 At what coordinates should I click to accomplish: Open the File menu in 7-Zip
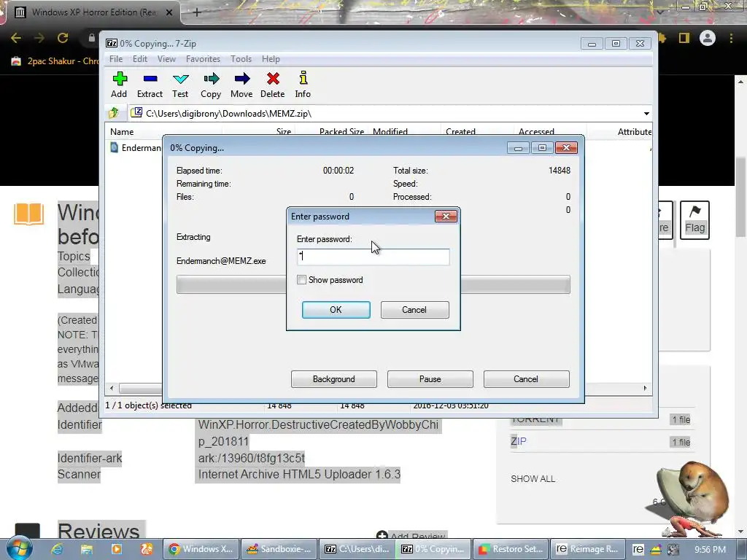116,58
